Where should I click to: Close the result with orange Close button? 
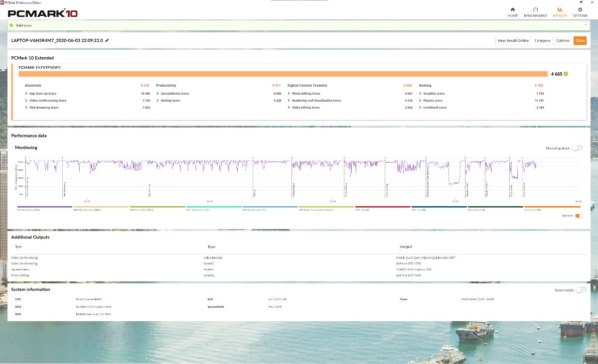[580, 41]
